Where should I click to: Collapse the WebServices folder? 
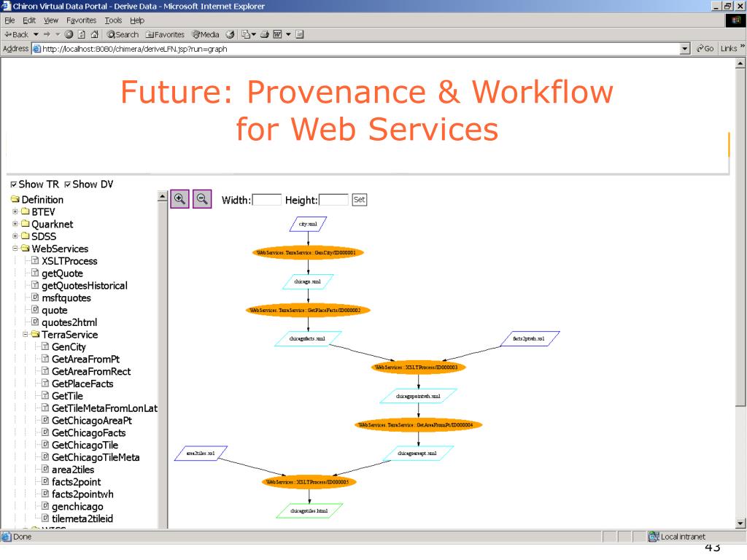15,248
